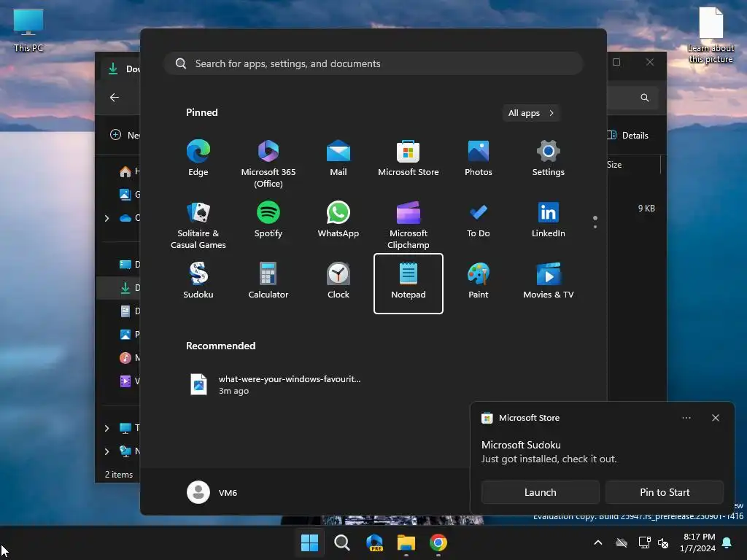This screenshot has width=747, height=560.
Task: Open notification options ellipsis menu
Action: [x=686, y=418]
